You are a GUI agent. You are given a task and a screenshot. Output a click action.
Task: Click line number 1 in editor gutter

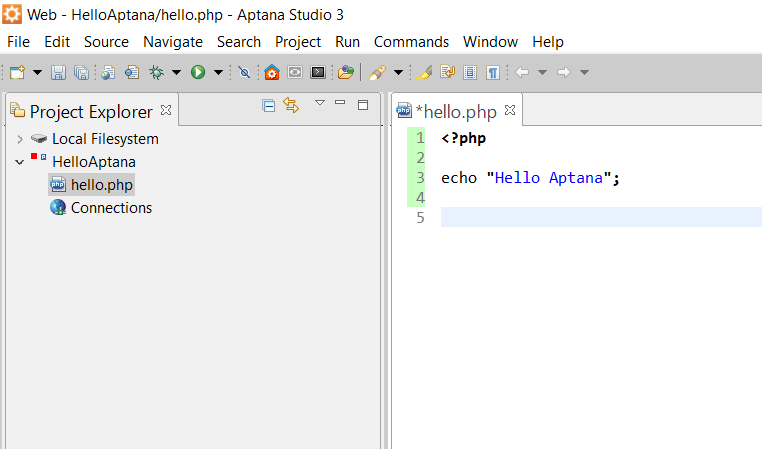pyautogui.click(x=420, y=138)
